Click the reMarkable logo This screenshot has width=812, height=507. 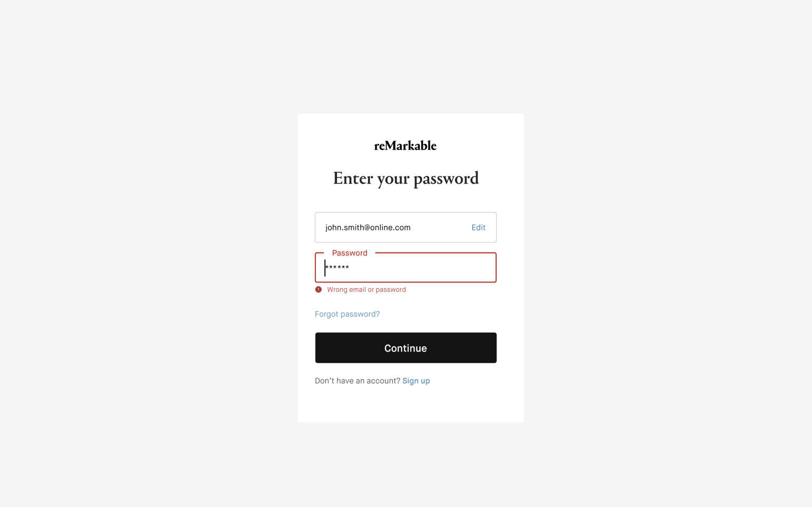click(x=405, y=145)
